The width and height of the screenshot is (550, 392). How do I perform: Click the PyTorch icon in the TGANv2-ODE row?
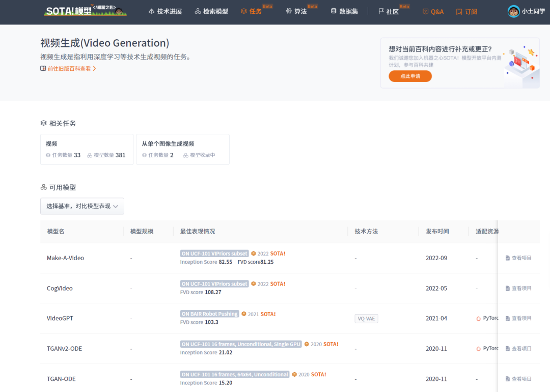[478, 349]
